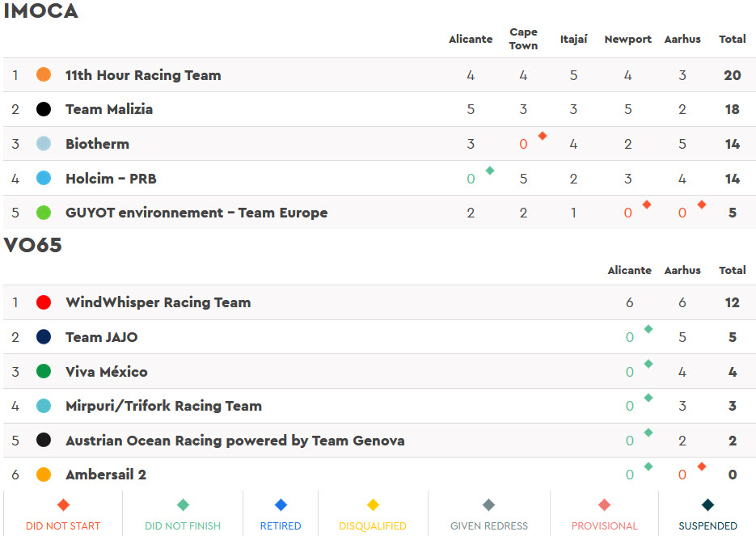Click the red WindWhisper team color dot
756x536 pixels.
click(x=44, y=302)
